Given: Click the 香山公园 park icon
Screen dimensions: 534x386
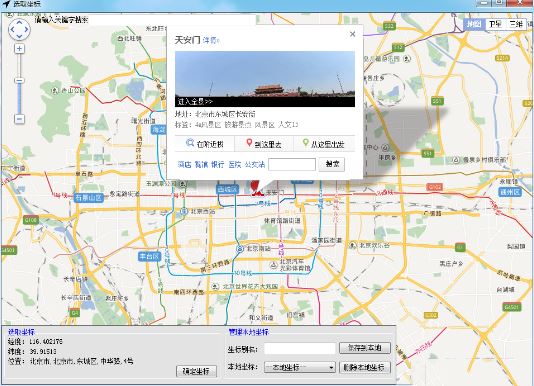Looking at the screenshot, I should click(x=55, y=90).
